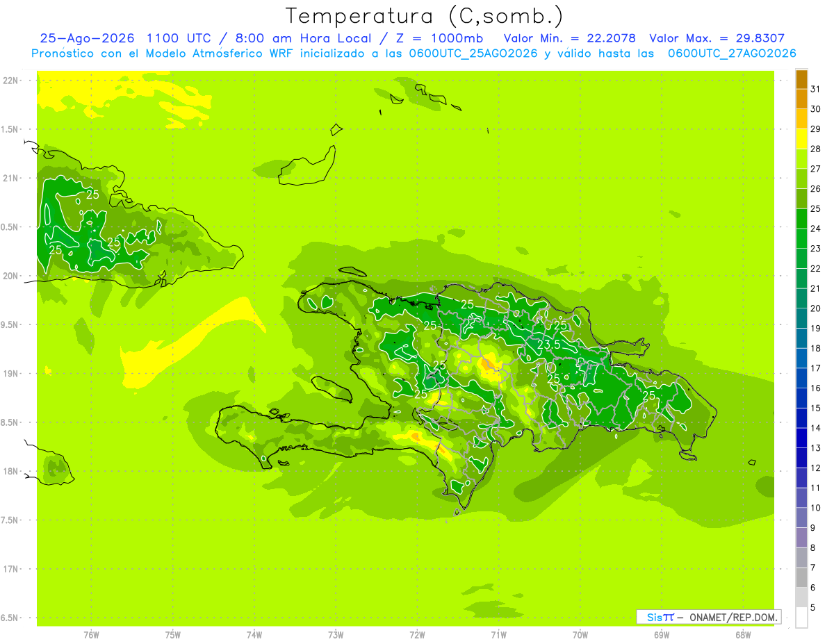834x644 pixels.
Task: Click the "9.5N" latitude axis label
Action: point(10,324)
